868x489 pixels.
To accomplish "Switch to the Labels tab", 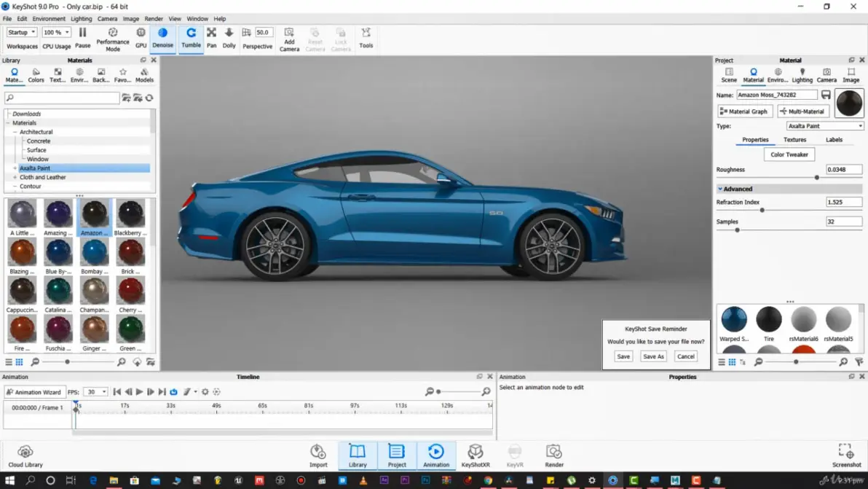I will tap(834, 139).
